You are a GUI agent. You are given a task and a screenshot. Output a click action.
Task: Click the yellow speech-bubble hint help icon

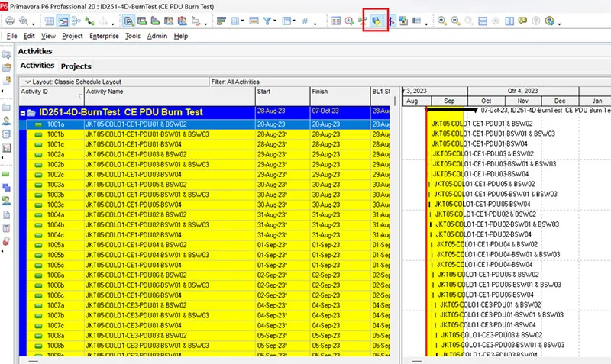pos(522,21)
